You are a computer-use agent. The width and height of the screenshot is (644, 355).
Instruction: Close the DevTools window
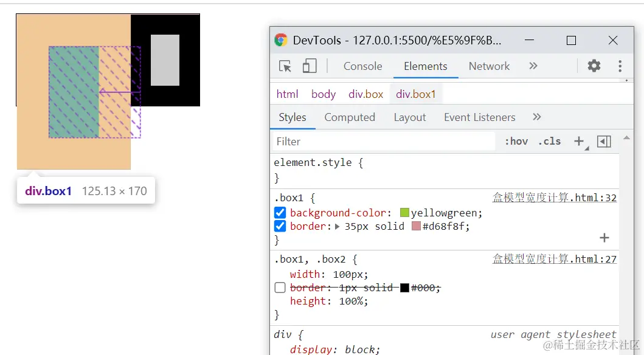tap(613, 40)
